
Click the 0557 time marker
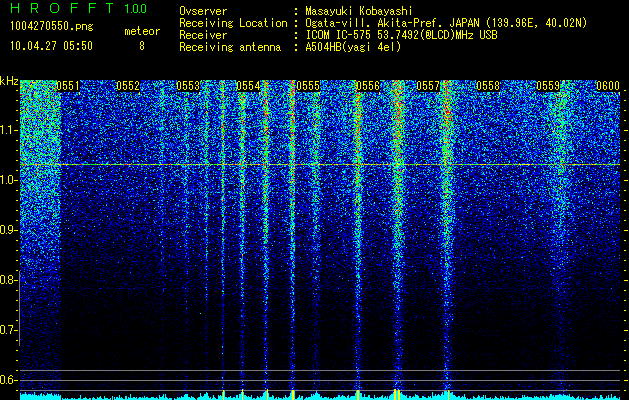pyautogui.click(x=428, y=86)
